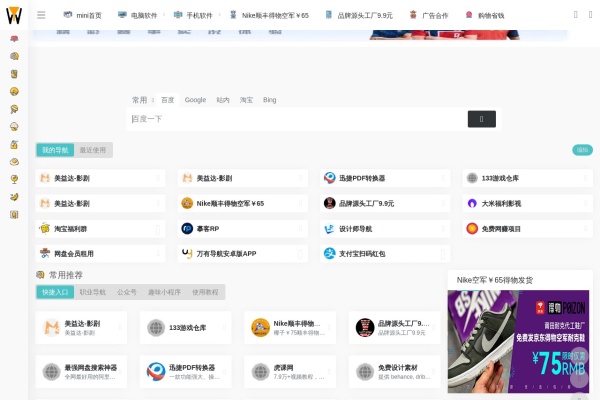600x400 pixels.
Task: Click the 事客RP blue round icon
Action: pyautogui.click(x=187, y=229)
